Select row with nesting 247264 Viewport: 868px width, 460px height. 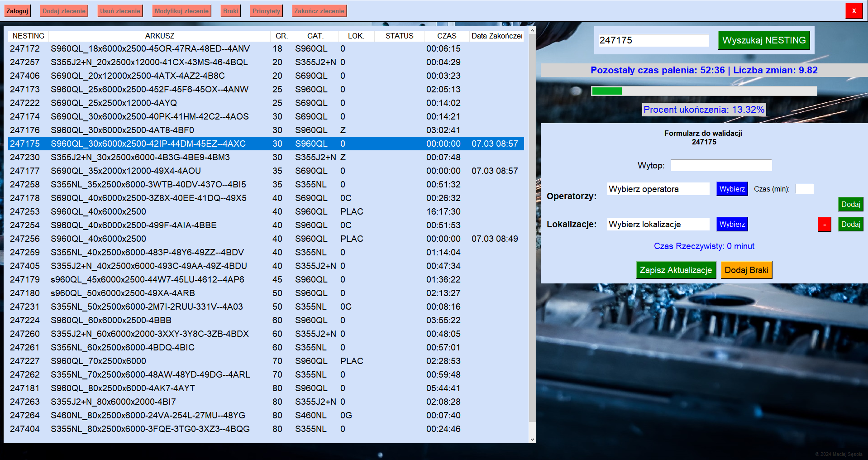266,415
